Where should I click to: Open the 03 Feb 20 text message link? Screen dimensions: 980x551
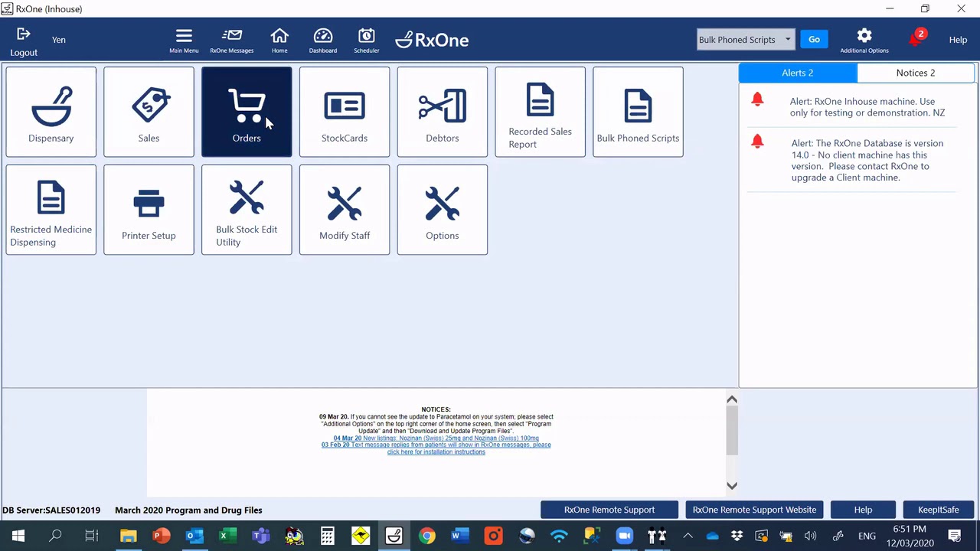pyautogui.click(x=436, y=448)
